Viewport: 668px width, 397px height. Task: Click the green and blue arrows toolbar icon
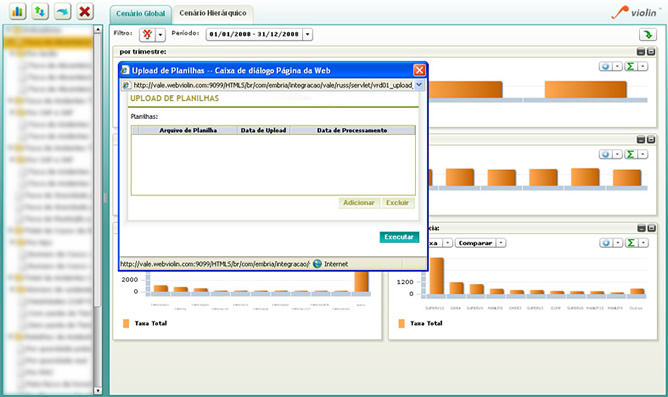tap(40, 12)
